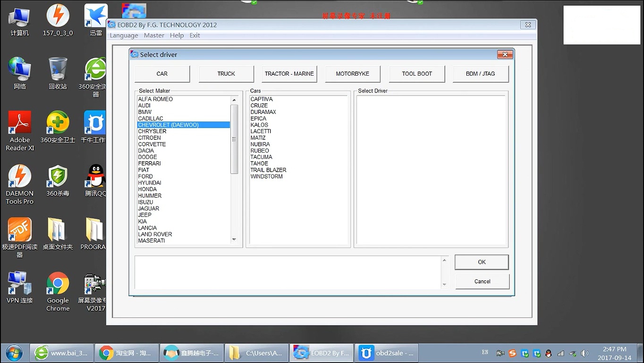This screenshot has height=363, width=644.
Task: Click the volume speaker tray icon
Action: click(x=585, y=353)
